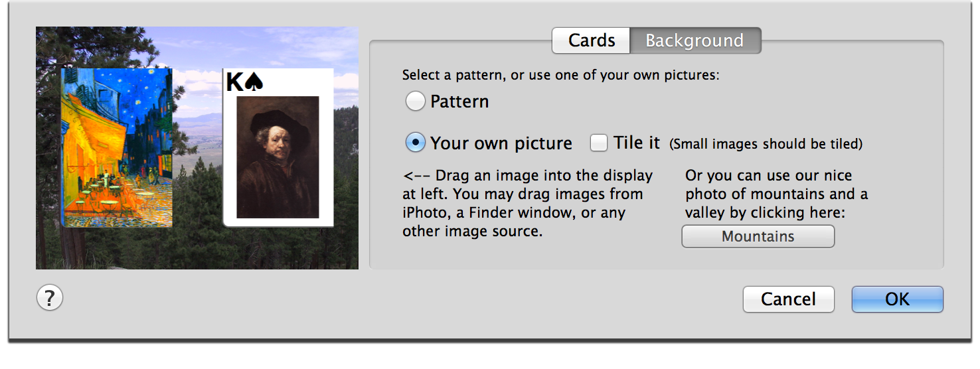Image resolution: width=980 pixels, height=369 pixels.
Task: Choose the Pattern radio button
Action: coord(416,102)
